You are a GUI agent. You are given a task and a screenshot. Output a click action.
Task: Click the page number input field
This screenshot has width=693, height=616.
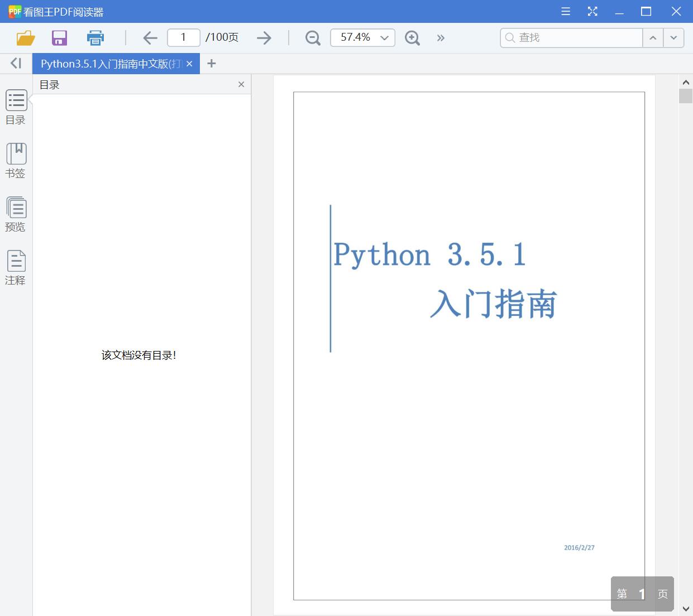183,37
